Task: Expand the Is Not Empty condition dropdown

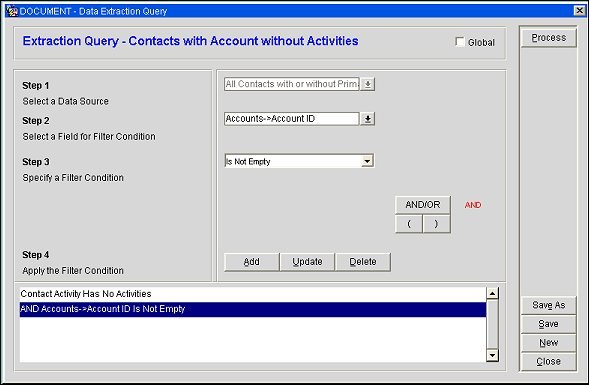Action: coord(367,162)
